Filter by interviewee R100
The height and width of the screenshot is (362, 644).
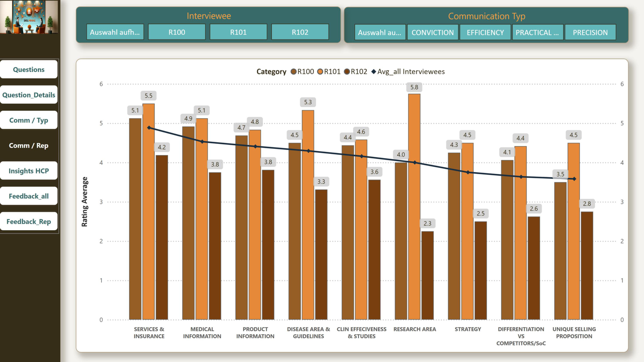pos(177,32)
